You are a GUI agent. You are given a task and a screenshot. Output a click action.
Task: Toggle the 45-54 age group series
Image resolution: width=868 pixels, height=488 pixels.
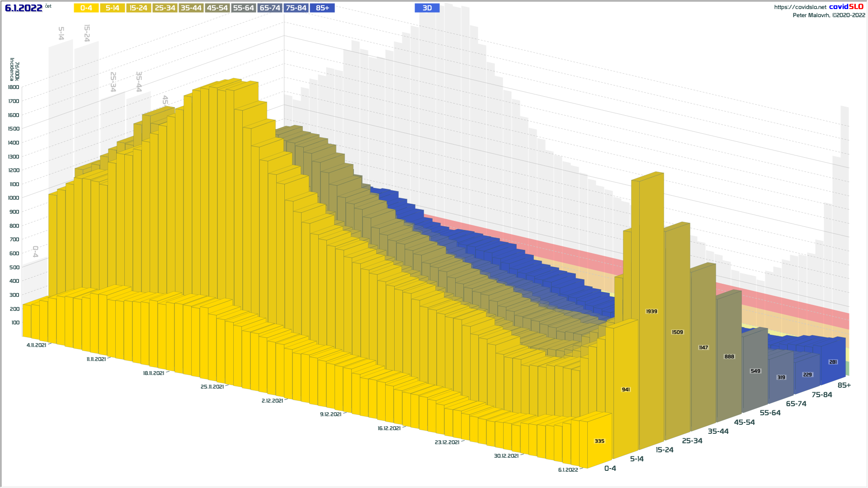tap(217, 8)
